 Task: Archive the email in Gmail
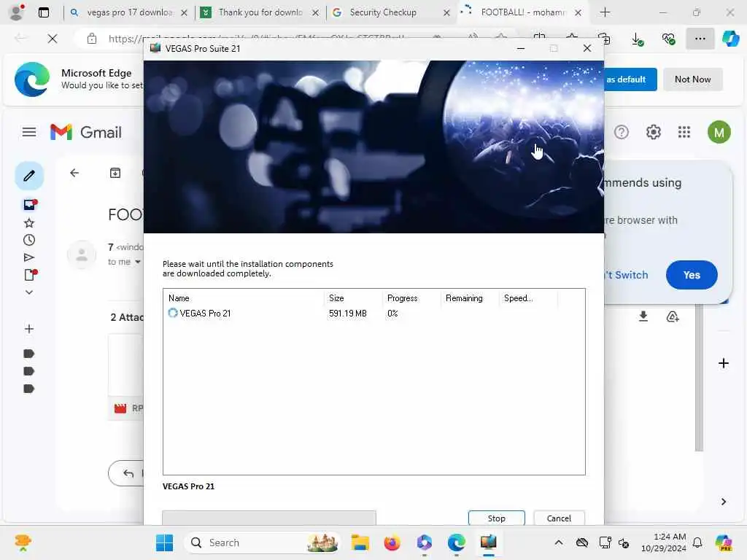click(x=115, y=173)
